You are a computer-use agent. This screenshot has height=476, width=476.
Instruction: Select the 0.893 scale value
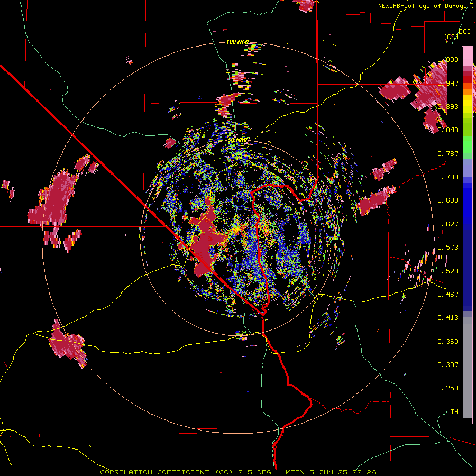(x=448, y=106)
